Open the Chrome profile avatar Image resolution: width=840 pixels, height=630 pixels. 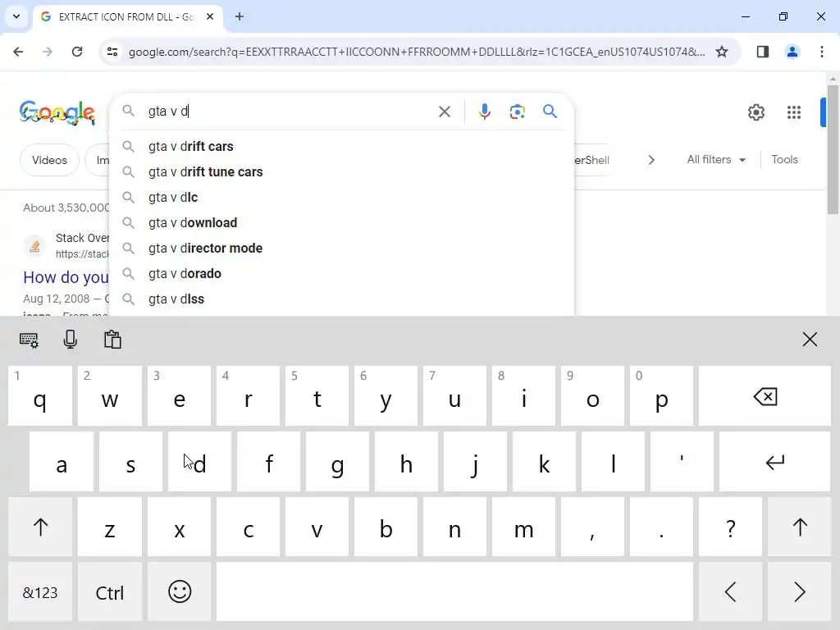pyautogui.click(x=792, y=52)
